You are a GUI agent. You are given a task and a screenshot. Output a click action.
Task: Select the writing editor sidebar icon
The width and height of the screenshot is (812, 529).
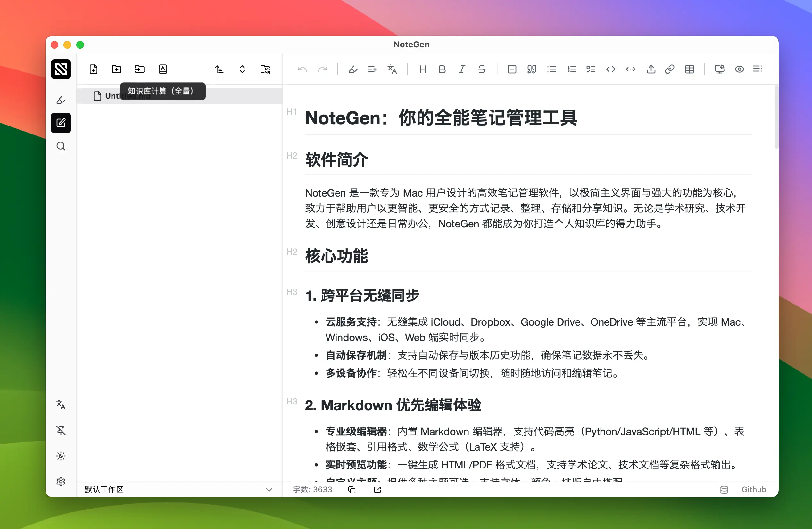click(x=61, y=123)
